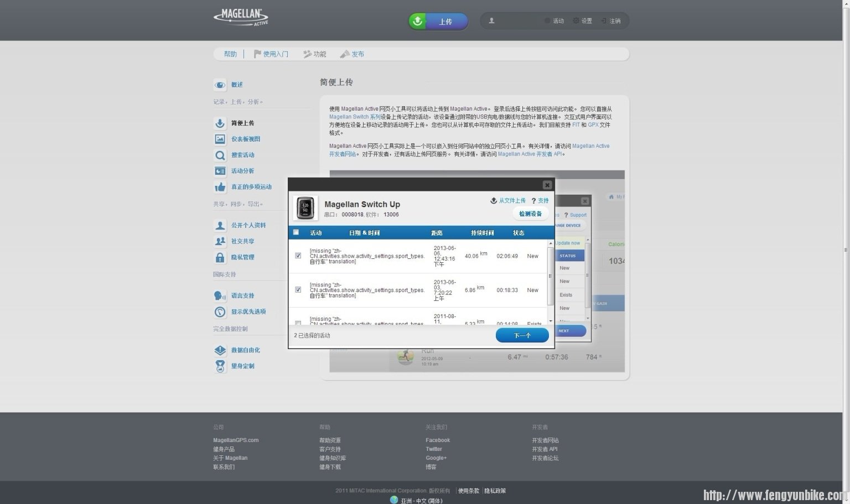Click the green upload arrow icon in header
Viewport: 850px width, 504px height.
(x=418, y=21)
